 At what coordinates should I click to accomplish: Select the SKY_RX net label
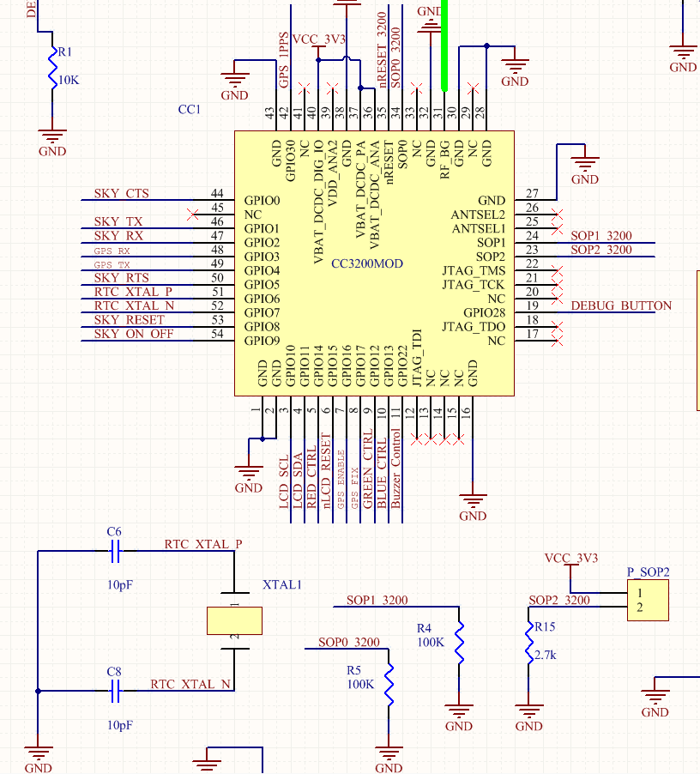pos(118,235)
